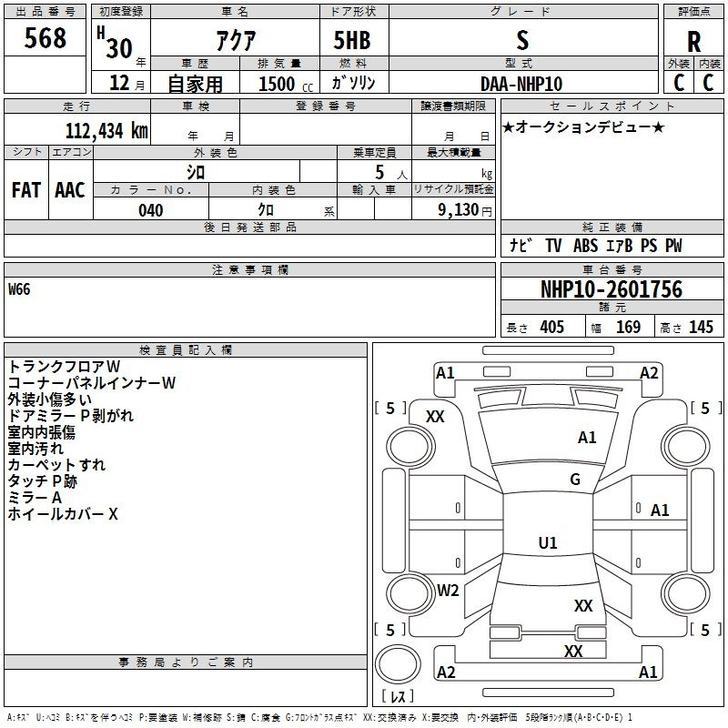Viewport: 728px width, 728px height.
Task: Select the オークションデビュー sales point text
Action: coord(583,126)
